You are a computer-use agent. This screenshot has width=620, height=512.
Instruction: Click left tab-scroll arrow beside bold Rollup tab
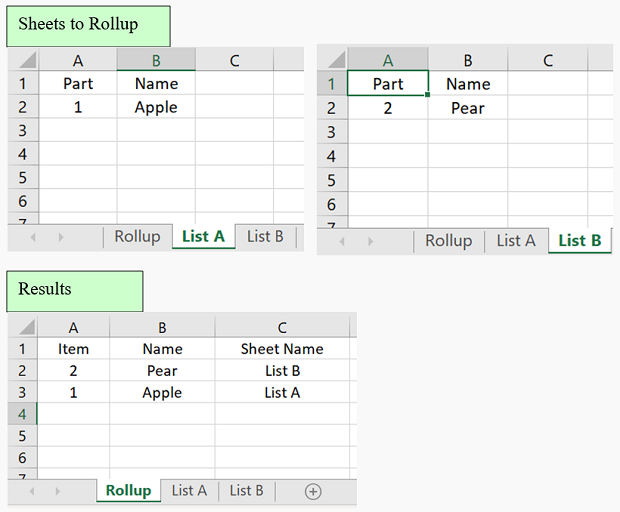(31, 491)
